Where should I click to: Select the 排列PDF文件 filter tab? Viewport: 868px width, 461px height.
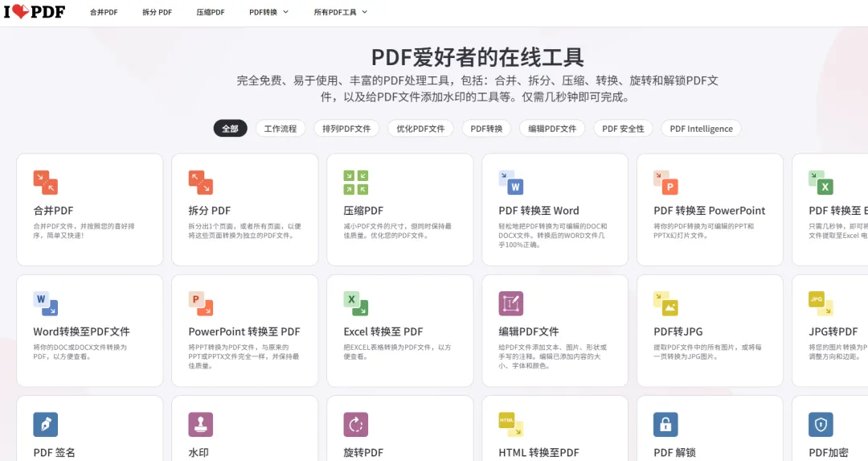pos(346,129)
